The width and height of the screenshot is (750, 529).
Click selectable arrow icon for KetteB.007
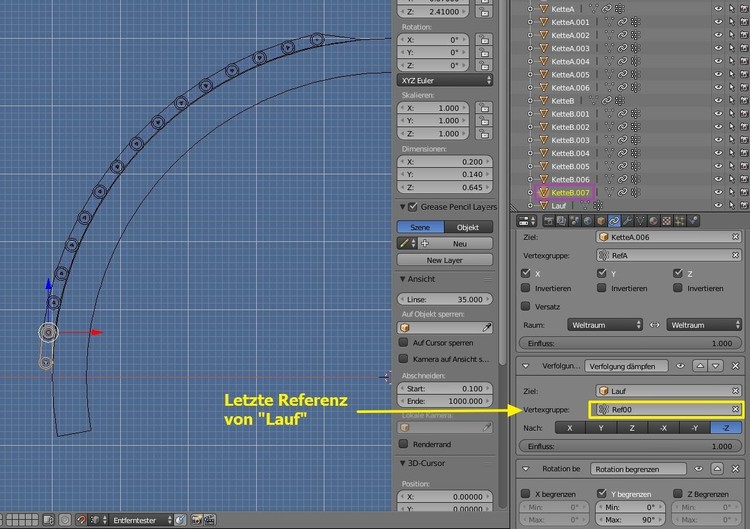coord(731,192)
